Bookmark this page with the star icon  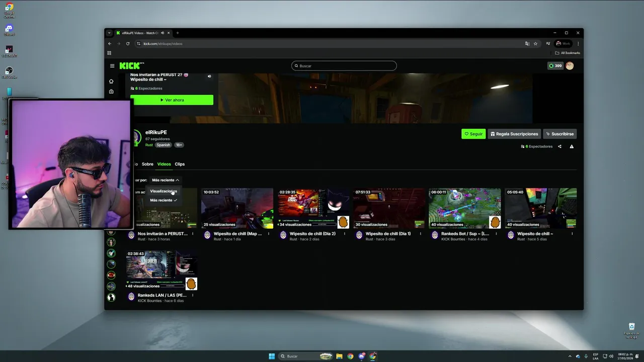pos(535,44)
